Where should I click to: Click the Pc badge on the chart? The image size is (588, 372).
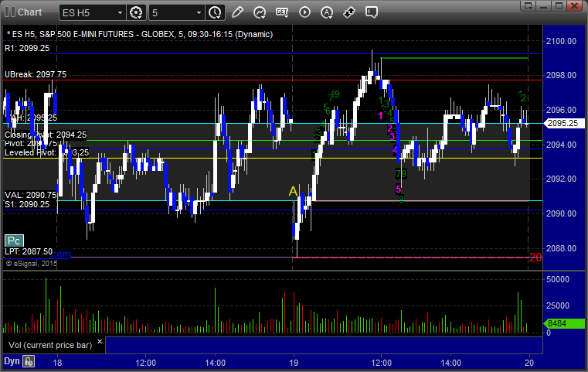14,241
